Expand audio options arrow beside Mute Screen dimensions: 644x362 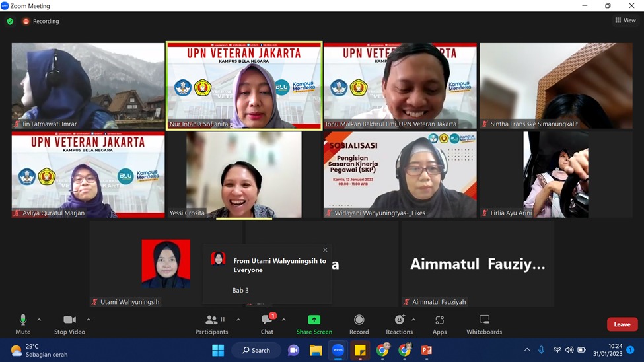tap(39, 320)
